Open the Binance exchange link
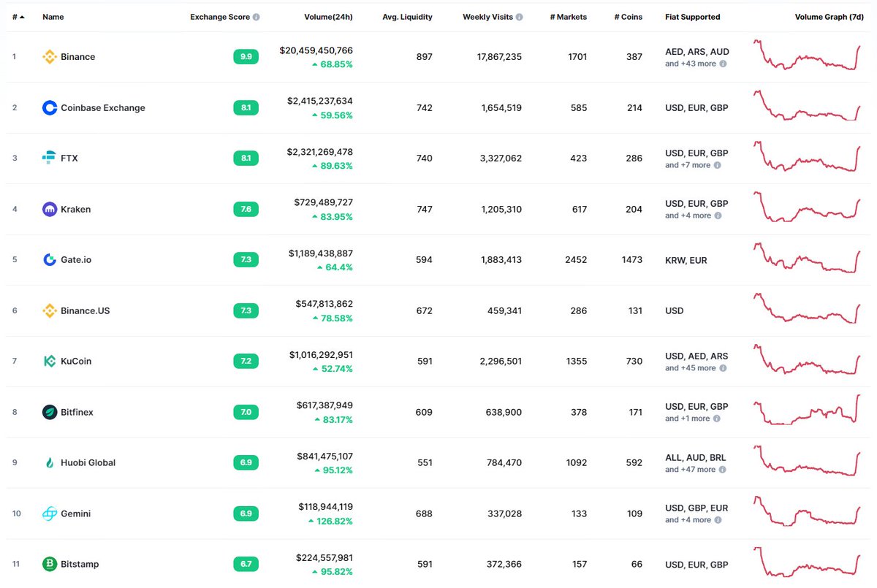Screen dimensions: 877x588 click(x=78, y=57)
